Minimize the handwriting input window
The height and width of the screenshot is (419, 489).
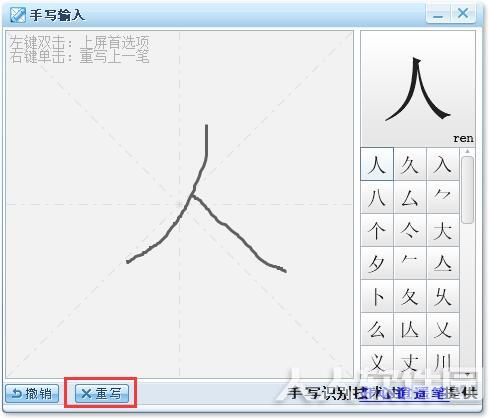tap(438, 14)
